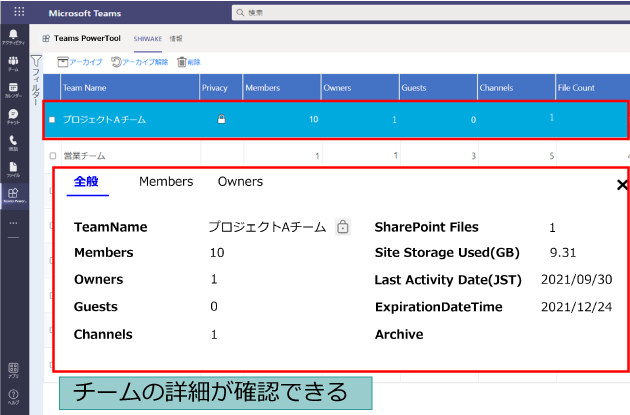
Task: Click the 削除 delete button
Action: pos(189,62)
